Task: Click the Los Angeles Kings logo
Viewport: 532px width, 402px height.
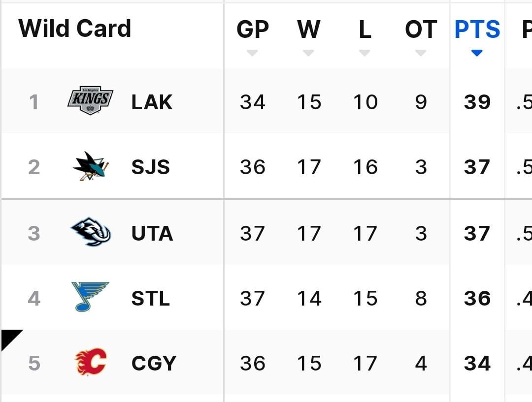Action: (x=88, y=101)
